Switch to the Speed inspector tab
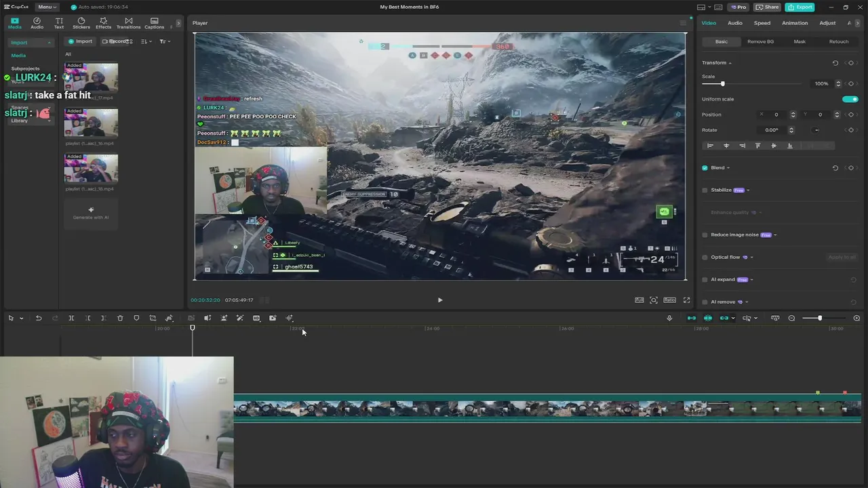 pos(762,23)
